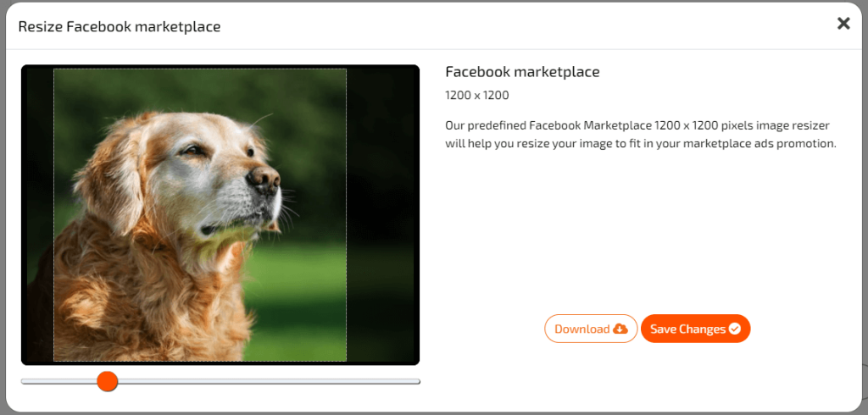
Task: Click the checkmark icon in Save Changes
Action: tap(734, 329)
